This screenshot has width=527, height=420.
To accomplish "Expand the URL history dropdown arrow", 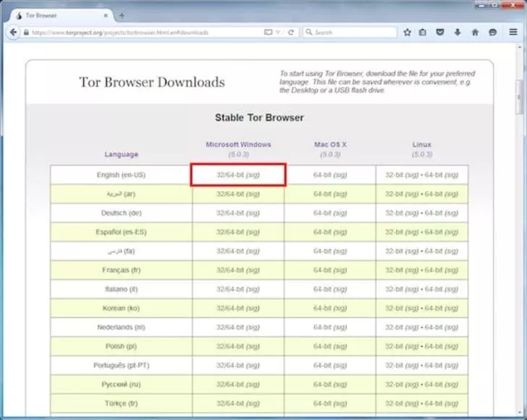I will [281, 33].
